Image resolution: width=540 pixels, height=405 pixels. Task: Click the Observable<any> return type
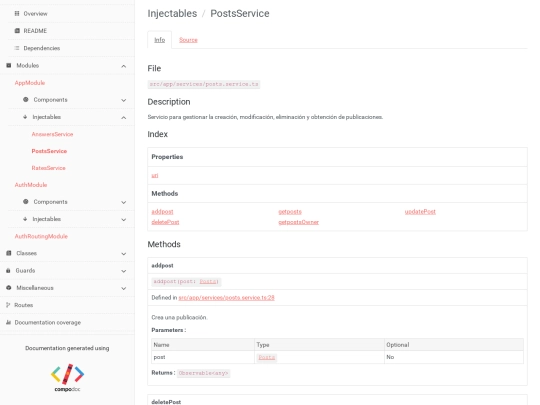click(204, 373)
